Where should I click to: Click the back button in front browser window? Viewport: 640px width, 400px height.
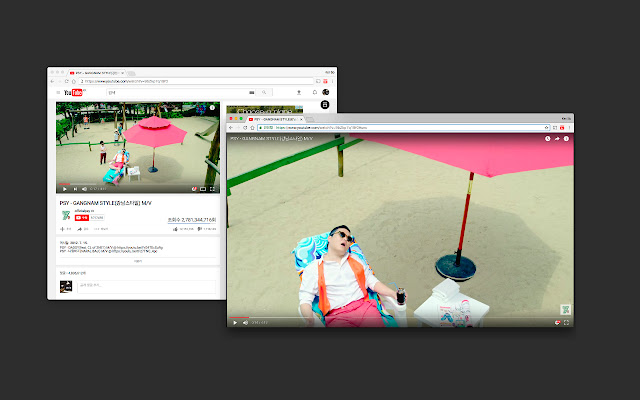pos(231,128)
